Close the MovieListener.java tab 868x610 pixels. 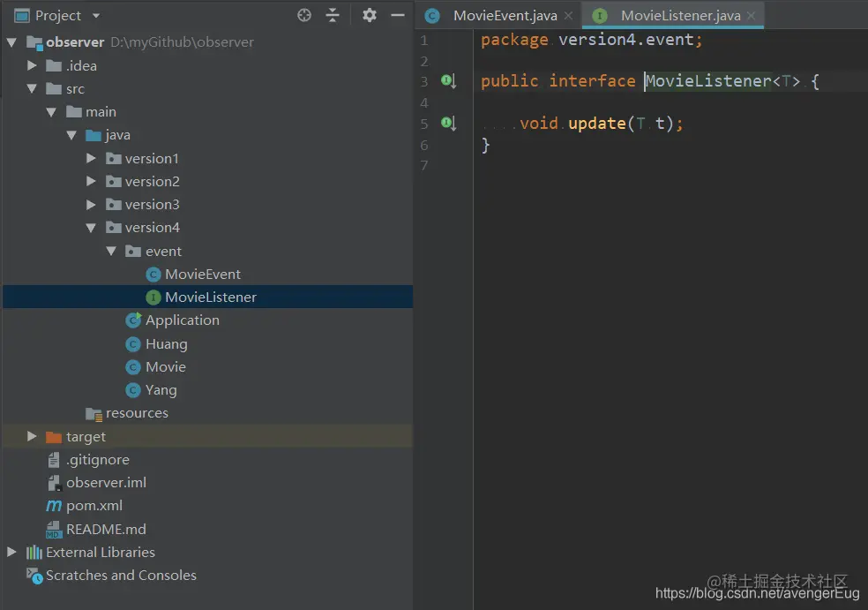(x=752, y=16)
